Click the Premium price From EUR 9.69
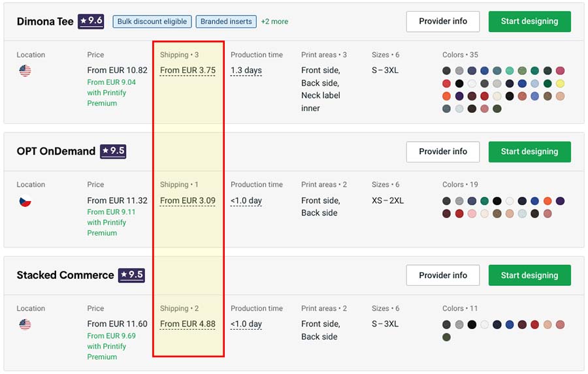 [x=111, y=335]
